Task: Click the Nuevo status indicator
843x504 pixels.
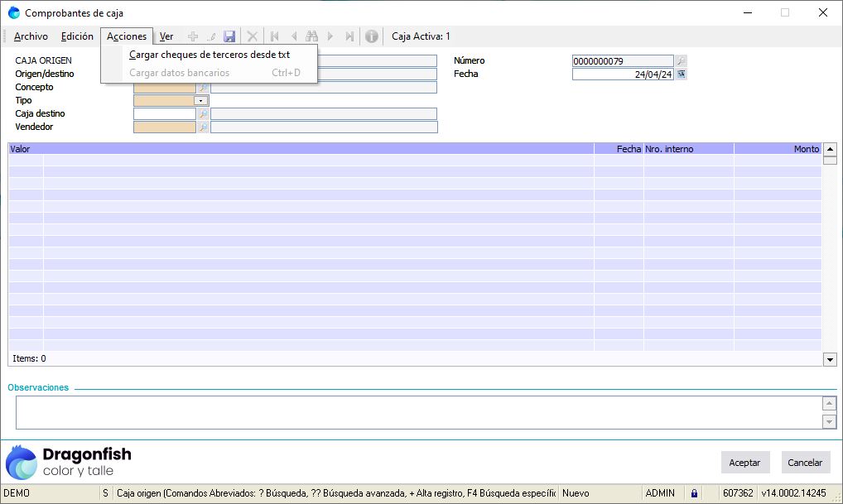Action: point(576,493)
